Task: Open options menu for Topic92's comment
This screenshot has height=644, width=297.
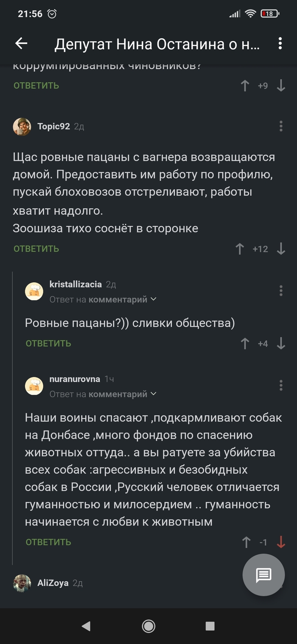Action: coord(281,126)
